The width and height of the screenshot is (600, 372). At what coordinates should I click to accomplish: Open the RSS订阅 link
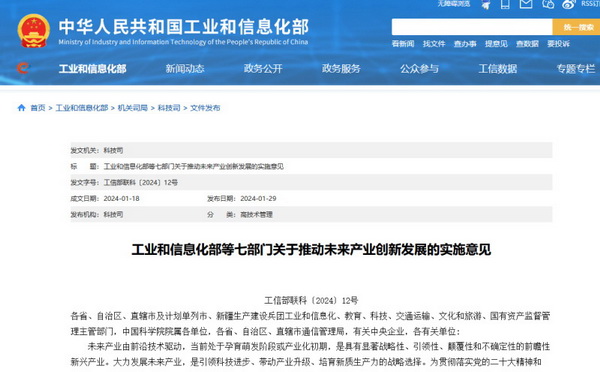point(590,3)
